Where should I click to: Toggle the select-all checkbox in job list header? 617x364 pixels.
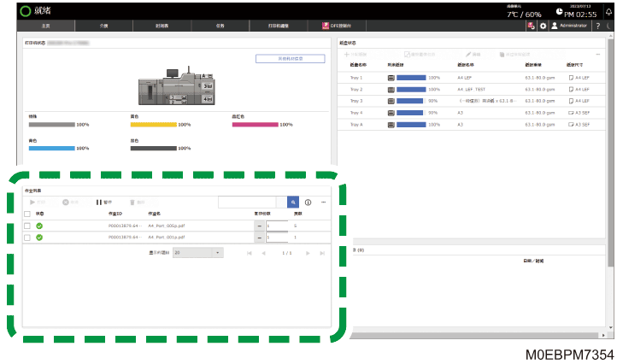[27, 214]
